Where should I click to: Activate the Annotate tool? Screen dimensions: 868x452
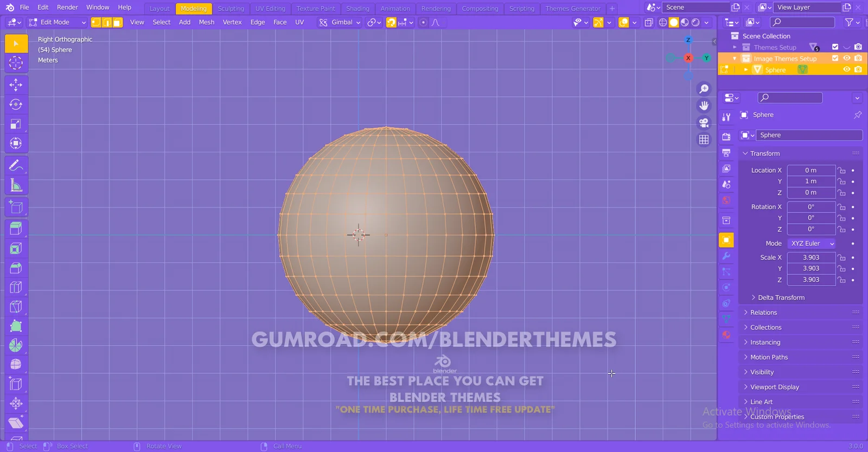pyautogui.click(x=16, y=166)
